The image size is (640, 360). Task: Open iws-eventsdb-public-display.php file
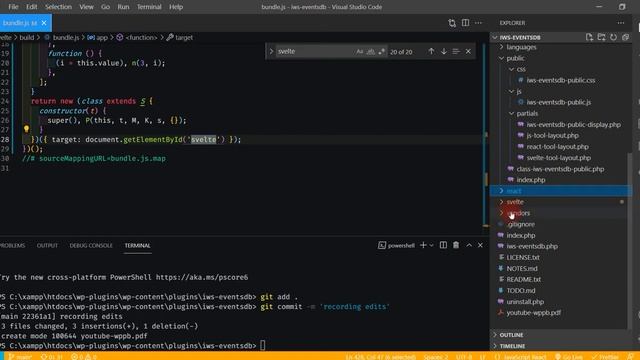[x=573, y=124]
